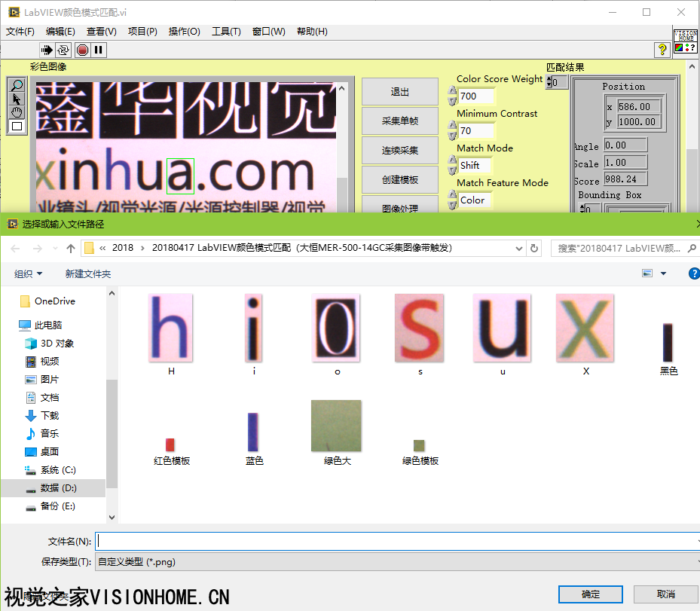Viewport: 700px width, 611px height.
Task: Go up one folder level
Action: (x=71, y=248)
